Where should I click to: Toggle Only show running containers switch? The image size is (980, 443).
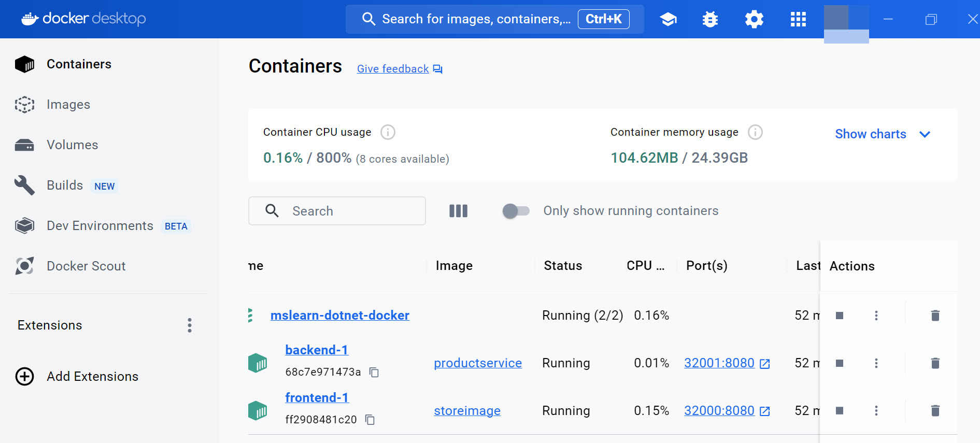(x=516, y=211)
